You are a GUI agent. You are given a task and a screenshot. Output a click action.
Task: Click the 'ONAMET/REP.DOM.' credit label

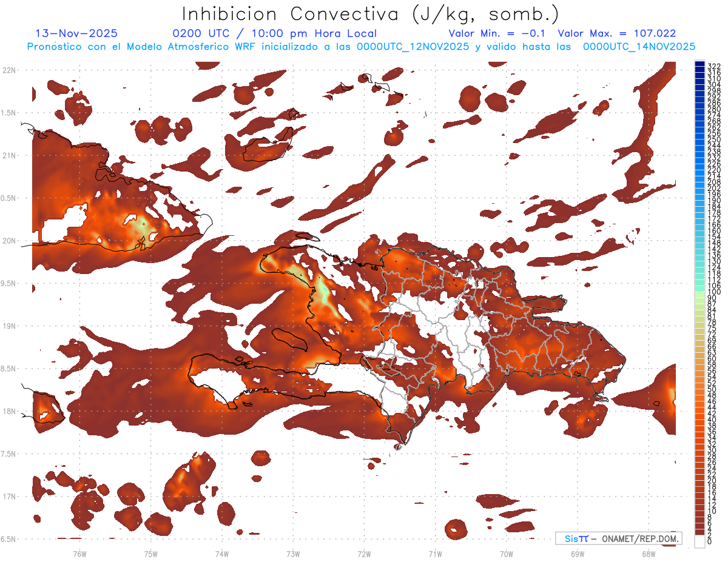[x=640, y=538]
